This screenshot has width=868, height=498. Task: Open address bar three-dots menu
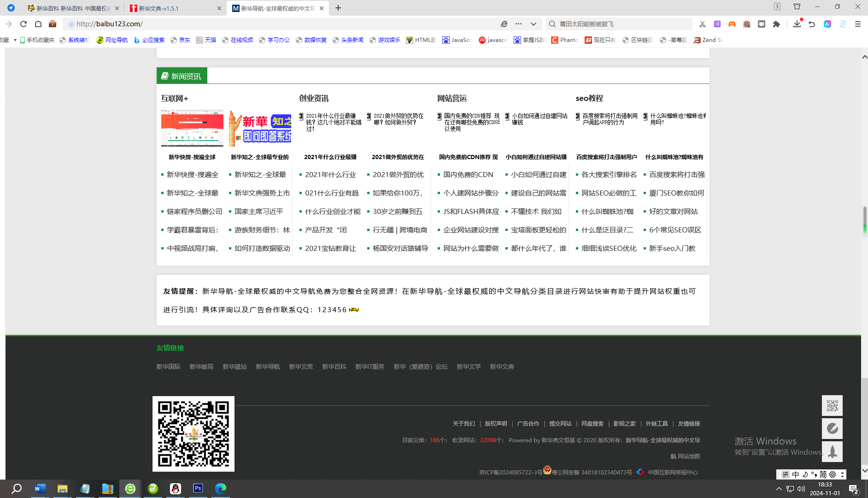519,24
